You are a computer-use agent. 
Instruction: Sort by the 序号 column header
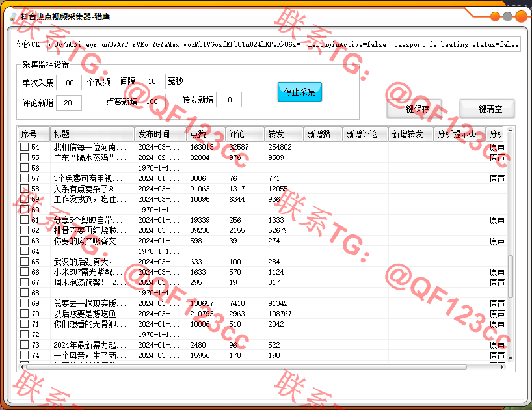[x=34, y=134]
